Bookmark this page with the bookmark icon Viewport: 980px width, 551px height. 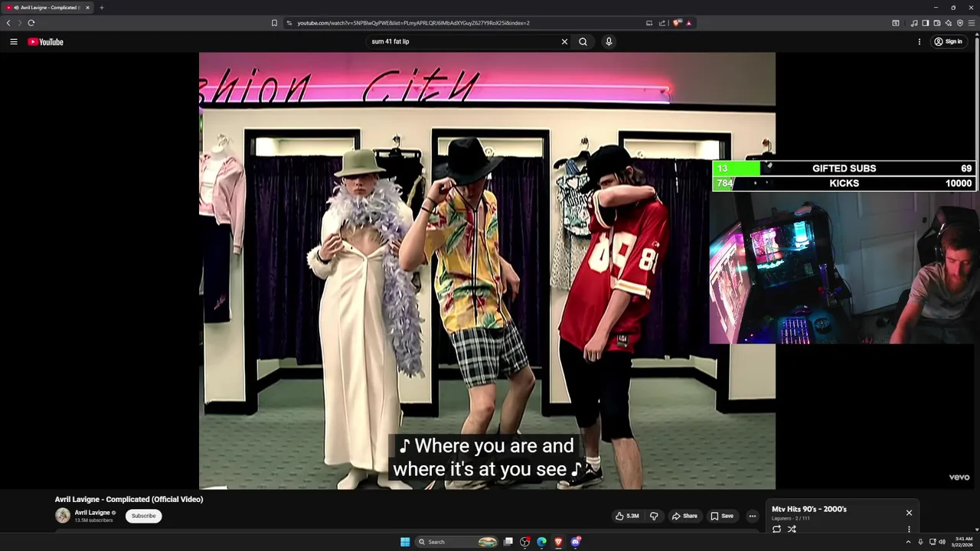point(274,23)
